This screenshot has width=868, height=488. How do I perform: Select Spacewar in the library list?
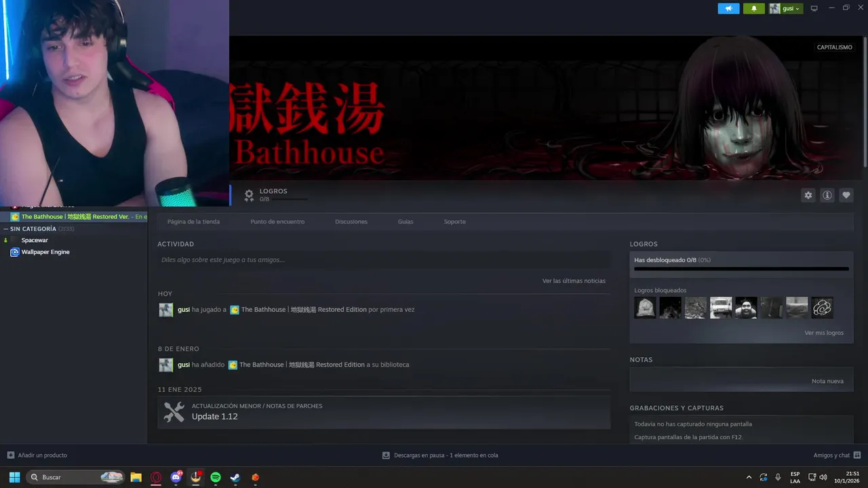coord(35,240)
